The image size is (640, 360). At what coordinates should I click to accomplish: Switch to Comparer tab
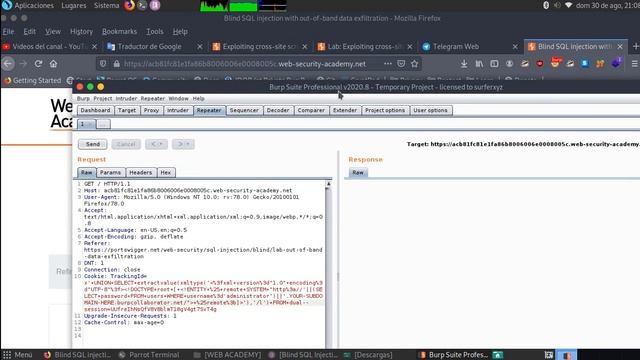[x=311, y=110]
